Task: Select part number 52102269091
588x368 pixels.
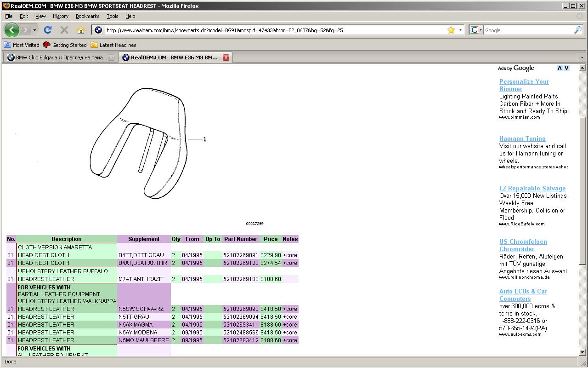Action: pyautogui.click(x=241, y=255)
